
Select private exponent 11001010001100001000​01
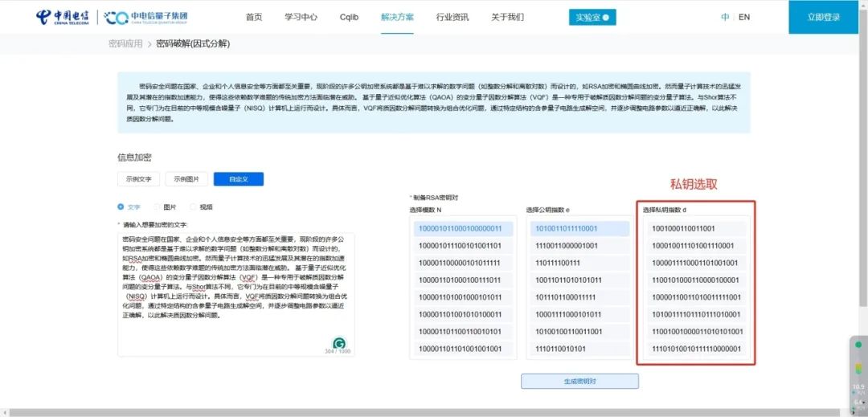696,280
